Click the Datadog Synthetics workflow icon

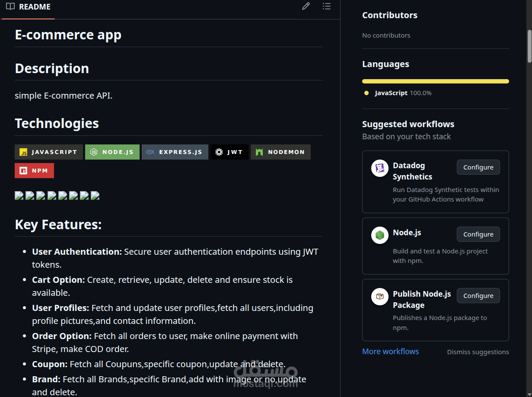pos(379,168)
